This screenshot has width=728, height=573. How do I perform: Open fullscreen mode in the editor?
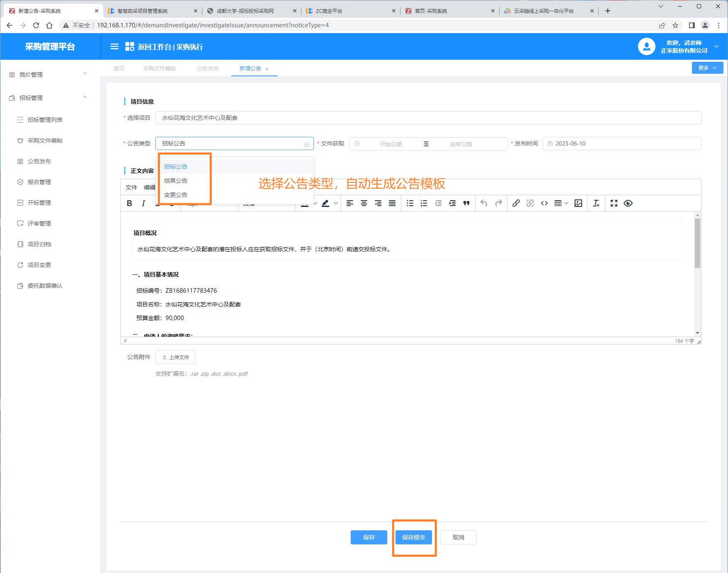point(614,203)
